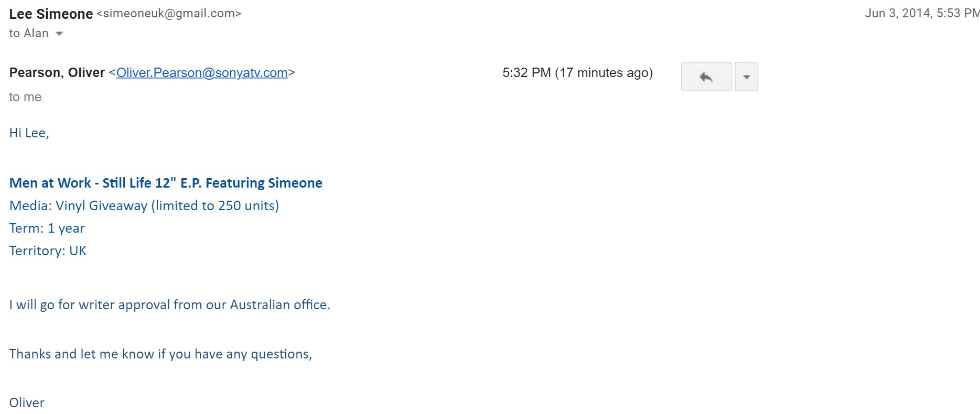Select the Pearson, Oliver sender name
980x414 pixels.
tap(57, 73)
